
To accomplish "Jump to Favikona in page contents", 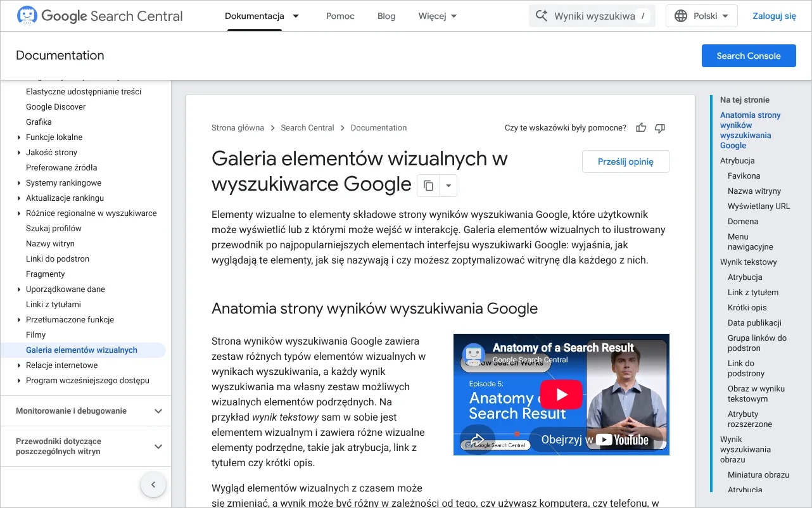I will coord(744,176).
